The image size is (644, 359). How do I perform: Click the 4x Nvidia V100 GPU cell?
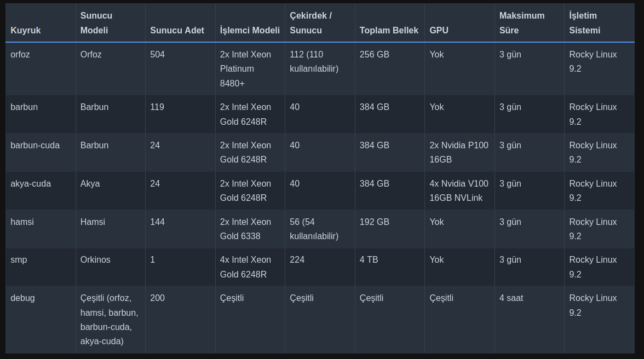(x=459, y=191)
